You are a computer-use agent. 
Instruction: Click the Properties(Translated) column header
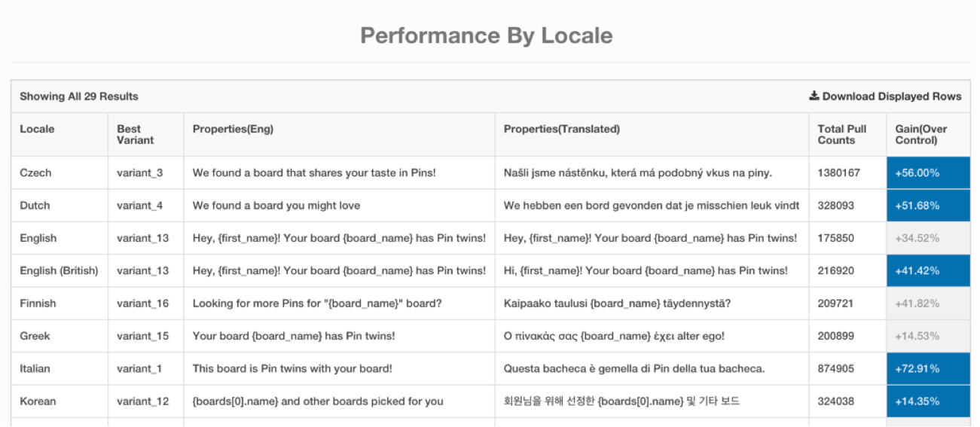tap(561, 129)
